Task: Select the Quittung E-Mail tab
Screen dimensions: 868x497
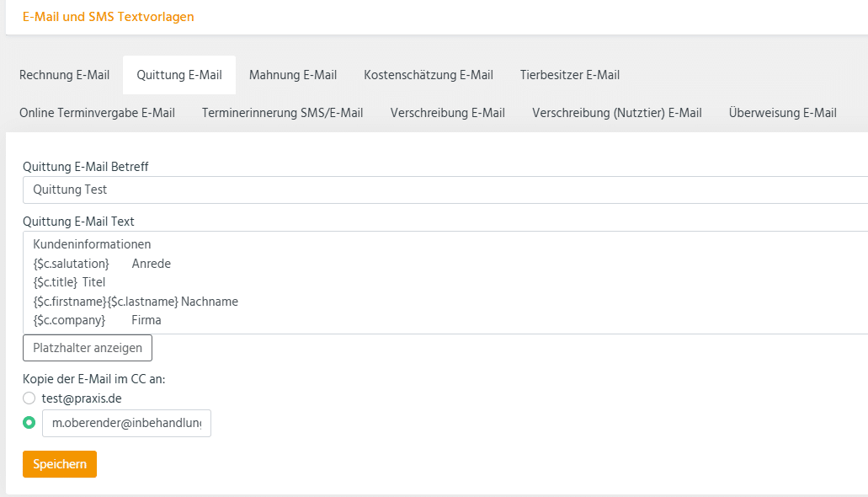Action: pos(179,75)
